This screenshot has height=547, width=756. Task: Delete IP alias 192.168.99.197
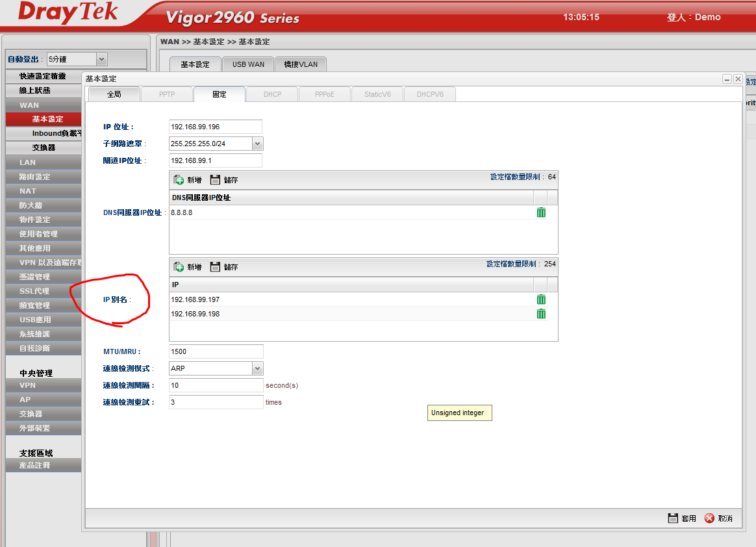(541, 299)
